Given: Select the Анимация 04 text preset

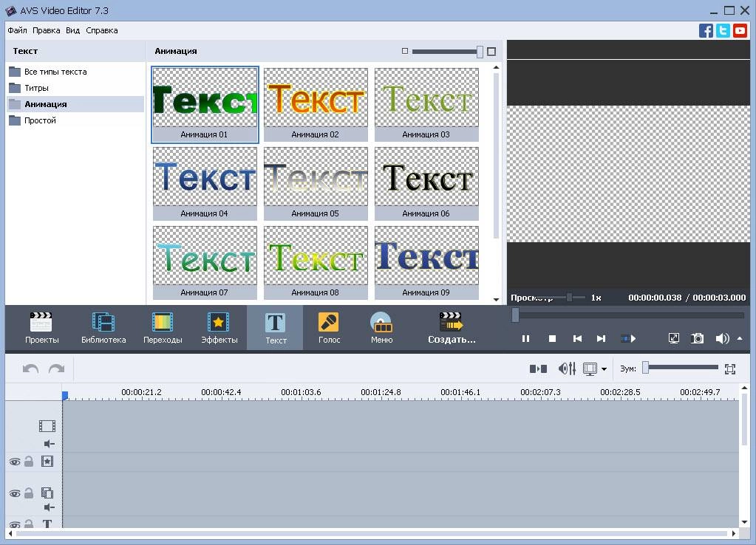Looking at the screenshot, I should 205,184.
